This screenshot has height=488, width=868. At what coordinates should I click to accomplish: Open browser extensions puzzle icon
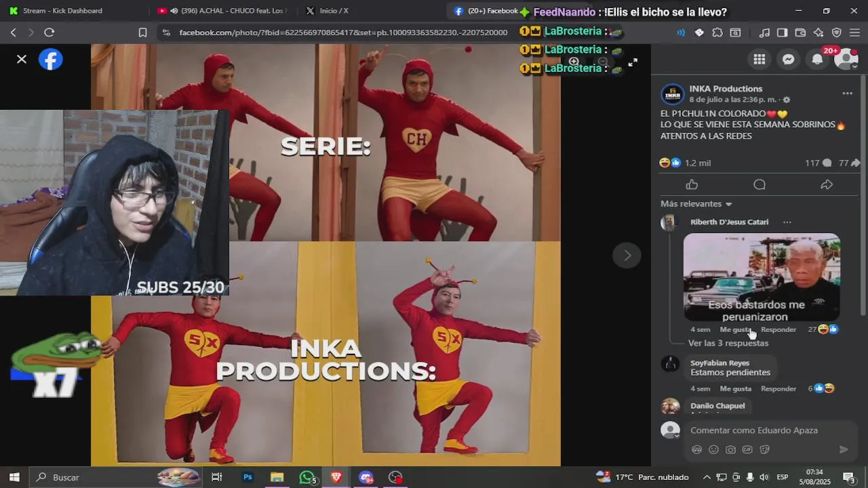click(717, 33)
